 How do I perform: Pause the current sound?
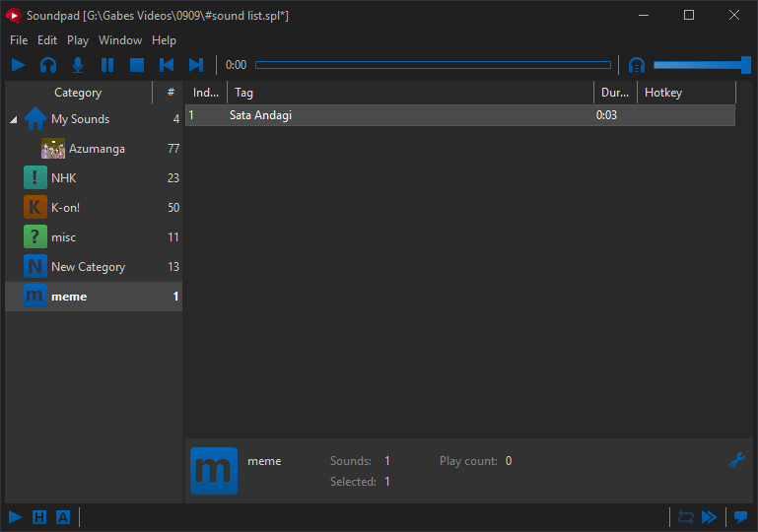pos(107,65)
